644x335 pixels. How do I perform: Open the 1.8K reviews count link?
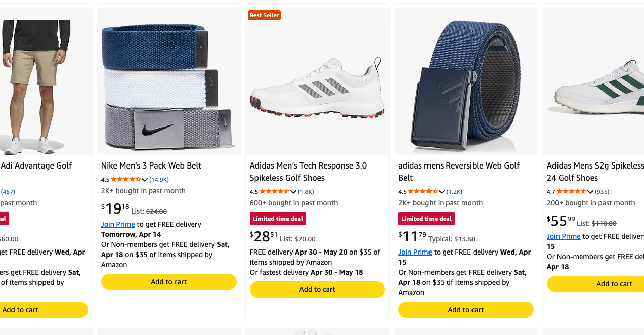(306, 192)
